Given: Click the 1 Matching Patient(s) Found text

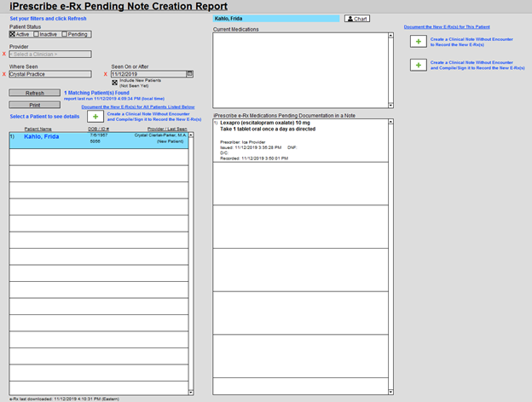Looking at the screenshot, I should coord(96,93).
